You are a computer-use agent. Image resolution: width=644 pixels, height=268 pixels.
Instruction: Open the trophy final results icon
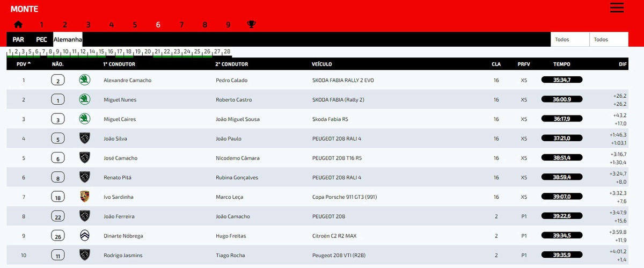coord(251,25)
